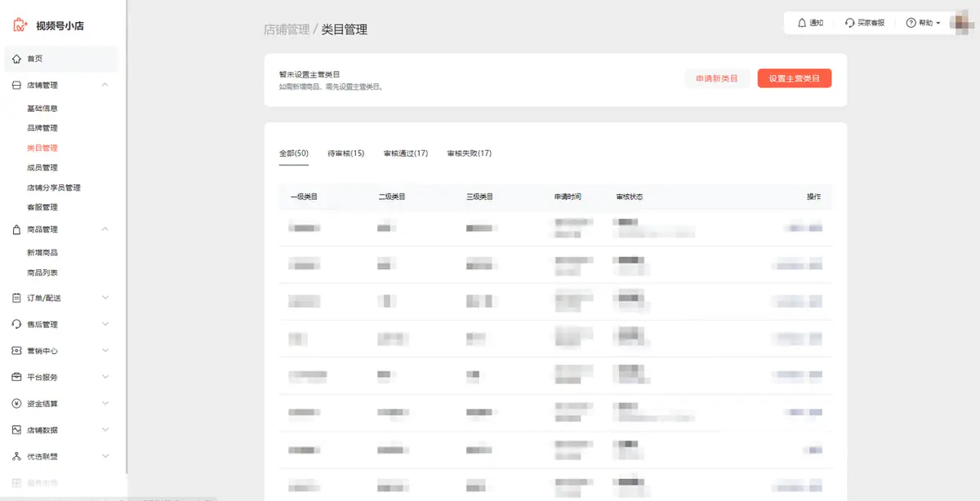Click the 优选联盟 network icon
This screenshot has height=501, width=980.
pos(17,456)
